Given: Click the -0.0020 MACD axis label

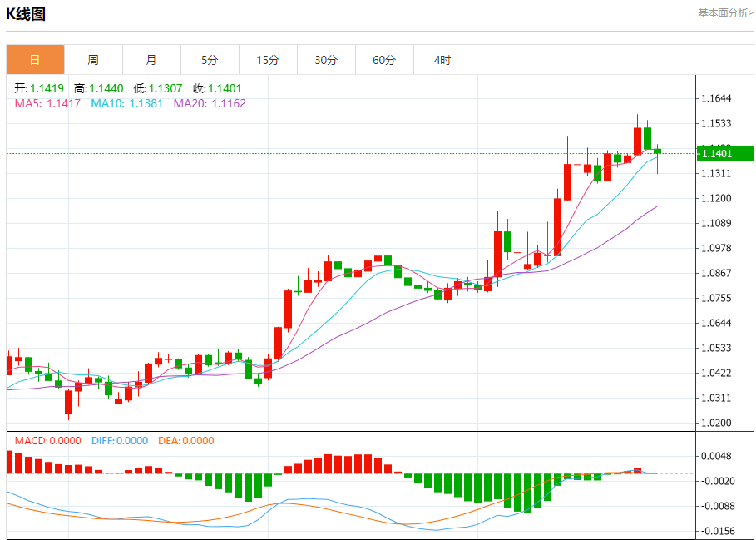Looking at the screenshot, I should (x=716, y=481).
